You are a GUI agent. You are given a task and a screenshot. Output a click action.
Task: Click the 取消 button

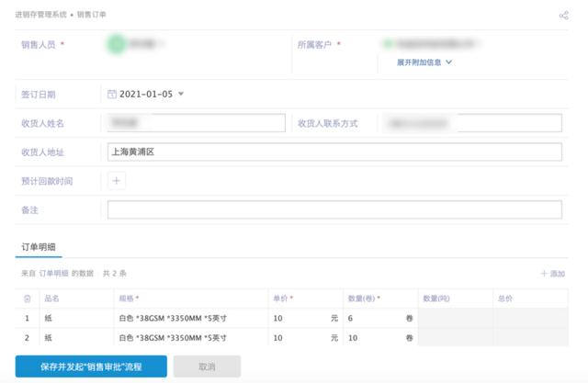(x=207, y=366)
